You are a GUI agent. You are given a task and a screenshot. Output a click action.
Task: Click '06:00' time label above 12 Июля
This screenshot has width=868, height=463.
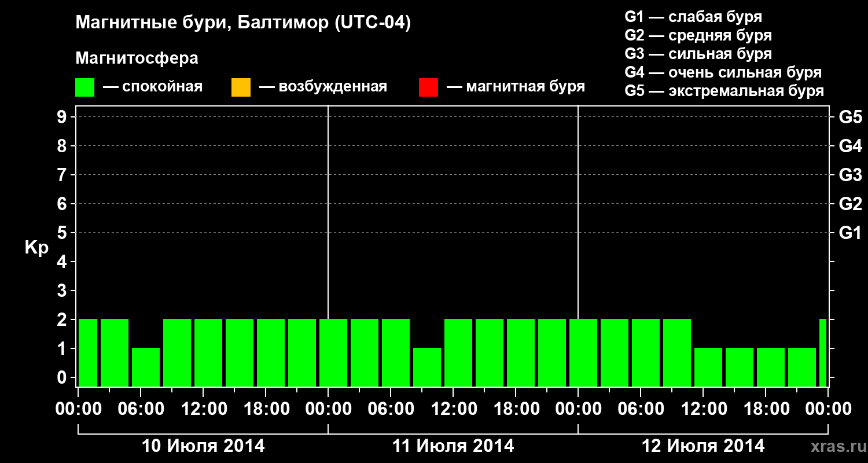(641, 409)
